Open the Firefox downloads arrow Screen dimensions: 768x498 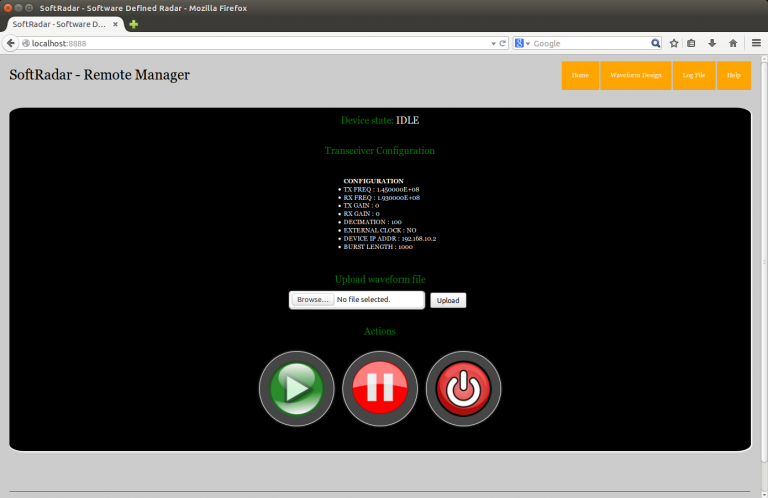click(712, 43)
